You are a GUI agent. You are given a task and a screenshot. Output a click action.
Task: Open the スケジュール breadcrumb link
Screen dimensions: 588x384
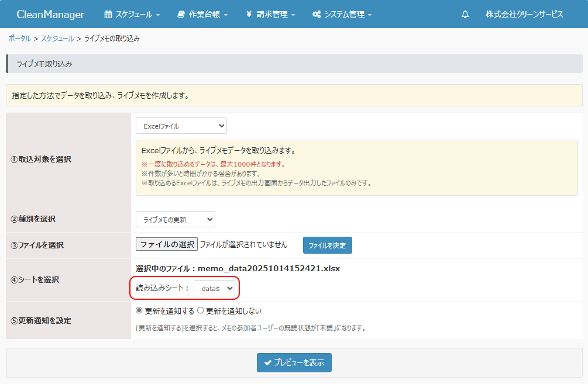(x=57, y=38)
